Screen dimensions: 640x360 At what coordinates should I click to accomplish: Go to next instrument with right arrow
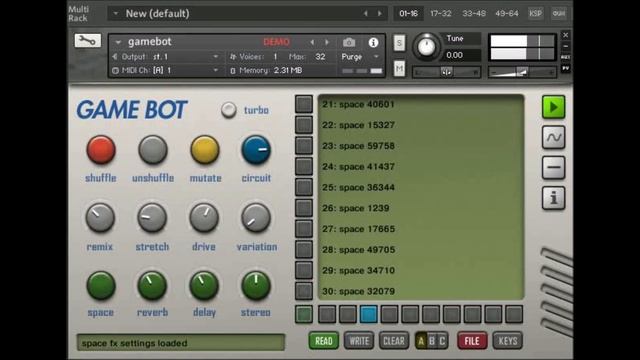(327, 42)
